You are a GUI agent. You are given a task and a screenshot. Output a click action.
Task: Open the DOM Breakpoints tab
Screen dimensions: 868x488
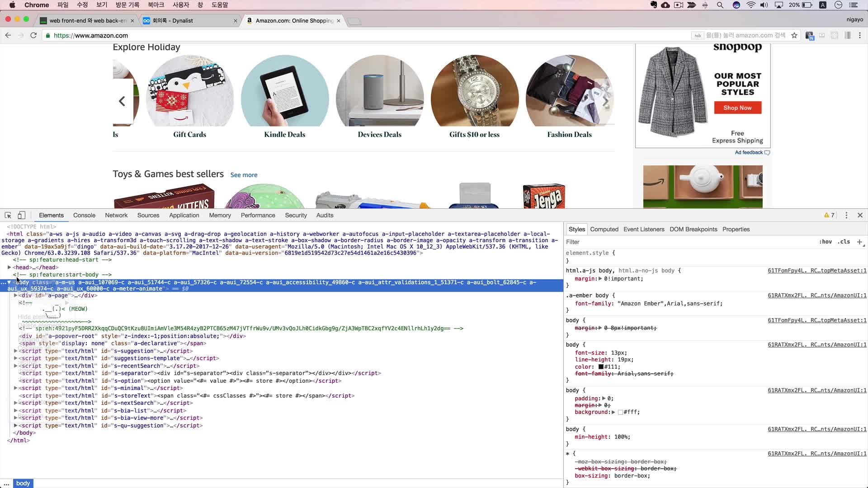693,230
